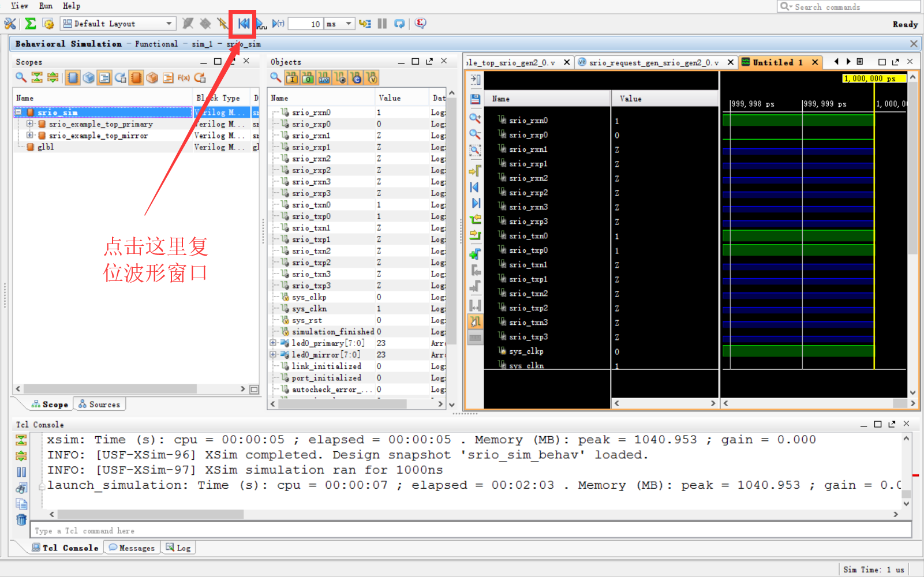Open the editor tab list dropdown
The image size is (924, 577).
pos(860,62)
